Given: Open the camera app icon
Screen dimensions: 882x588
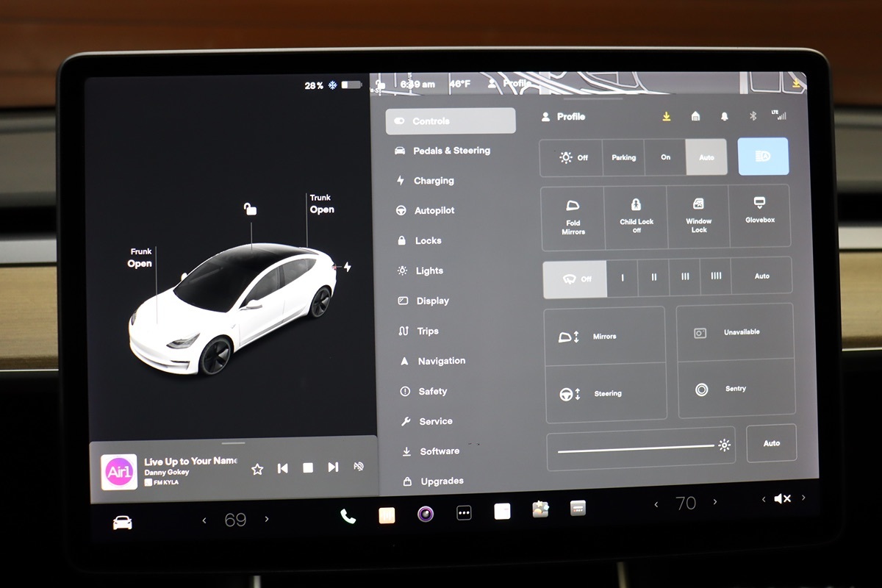Looking at the screenshot, I should pyautogui.click(x=426, y=514).
